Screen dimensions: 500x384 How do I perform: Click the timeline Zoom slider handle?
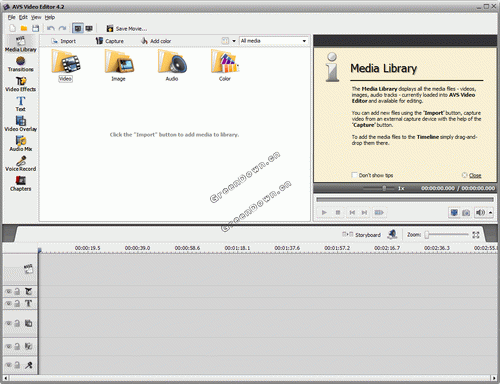pyautogui.click(x=427, y=235)
